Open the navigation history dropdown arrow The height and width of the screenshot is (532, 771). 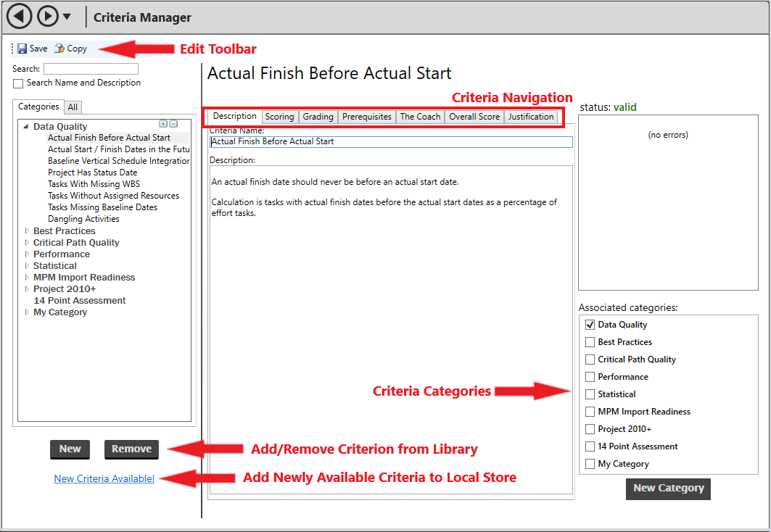67,17
